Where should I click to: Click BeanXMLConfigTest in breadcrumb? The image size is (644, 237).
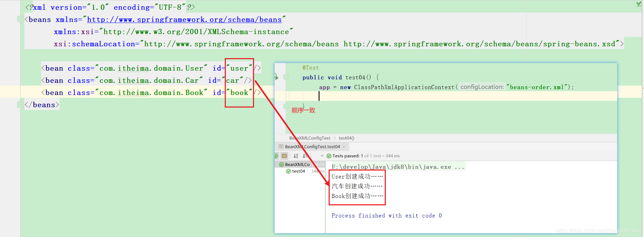pos(310,138)
